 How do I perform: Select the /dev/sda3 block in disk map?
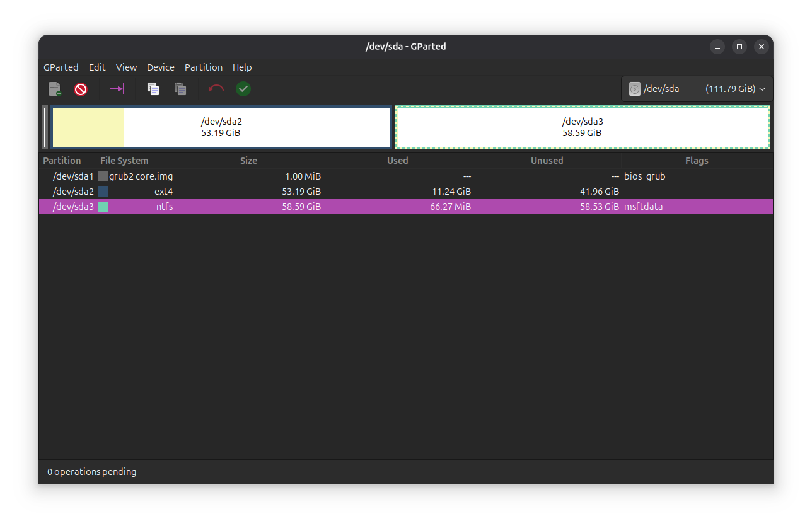tap(582, 127)
